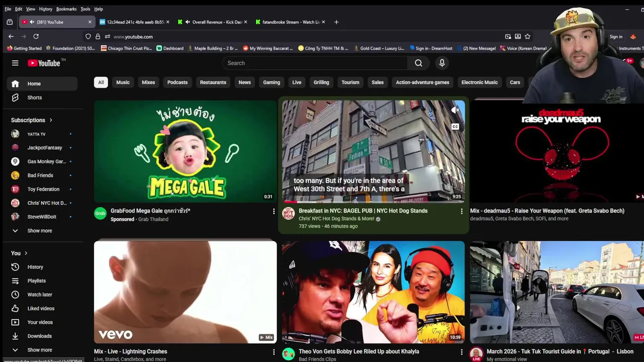644x362 pixels.
Task: Open options menu for Breakfast in NYC video
Action: [461, 211]
